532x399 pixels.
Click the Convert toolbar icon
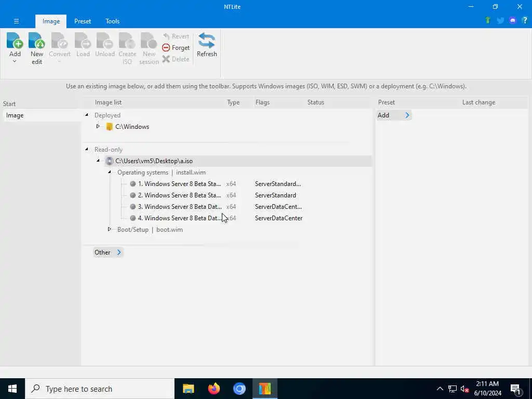coord(59,41)
